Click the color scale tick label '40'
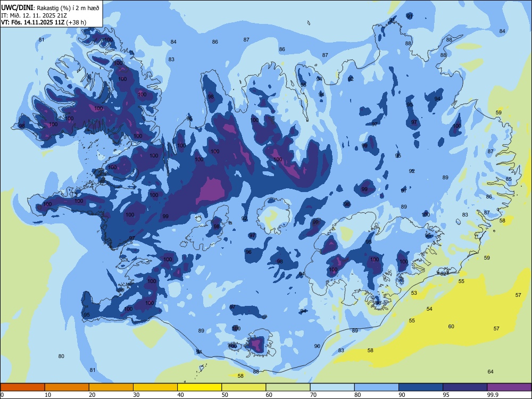 coord(180,395)
